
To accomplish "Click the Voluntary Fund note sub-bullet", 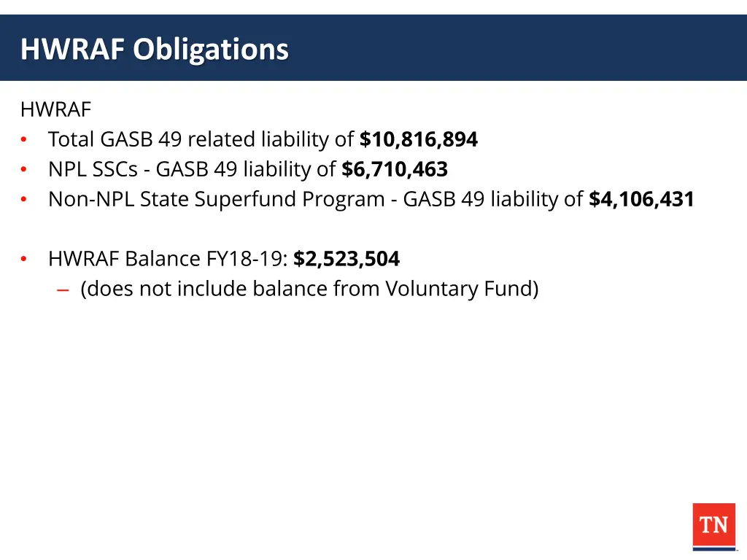I will pos(309,289).
